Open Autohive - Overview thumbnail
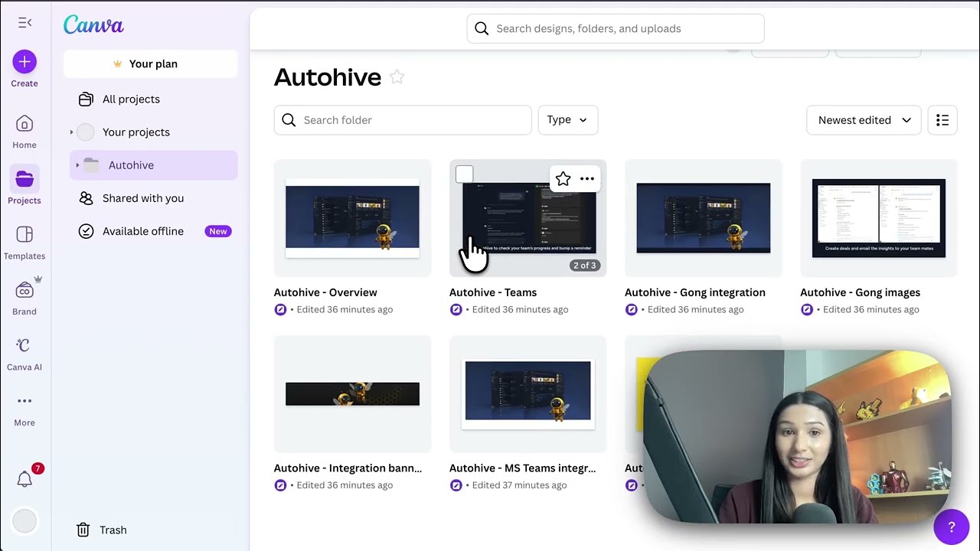The height and width of the screenshot is (551, 980). tap(352, 218)
